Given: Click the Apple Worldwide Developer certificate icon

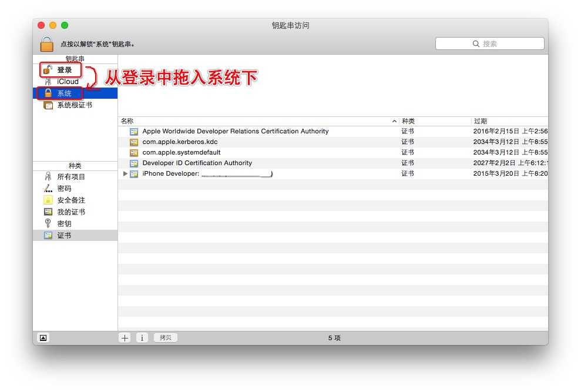Looking at the screenshot, I should click(134, 132).
